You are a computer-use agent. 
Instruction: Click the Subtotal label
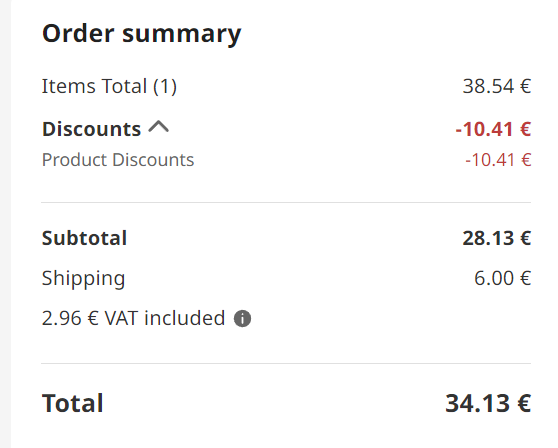84,238
